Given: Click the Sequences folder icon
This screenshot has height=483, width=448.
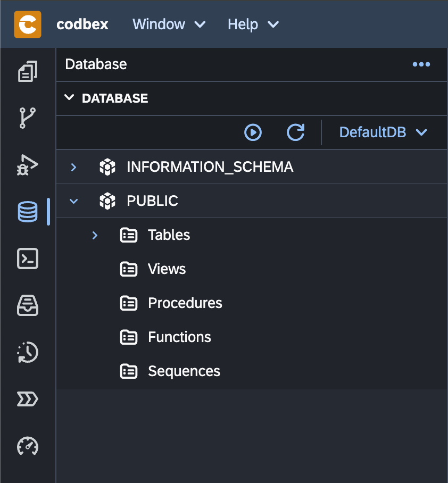Looking at the screenshot, I should point(128,371).
